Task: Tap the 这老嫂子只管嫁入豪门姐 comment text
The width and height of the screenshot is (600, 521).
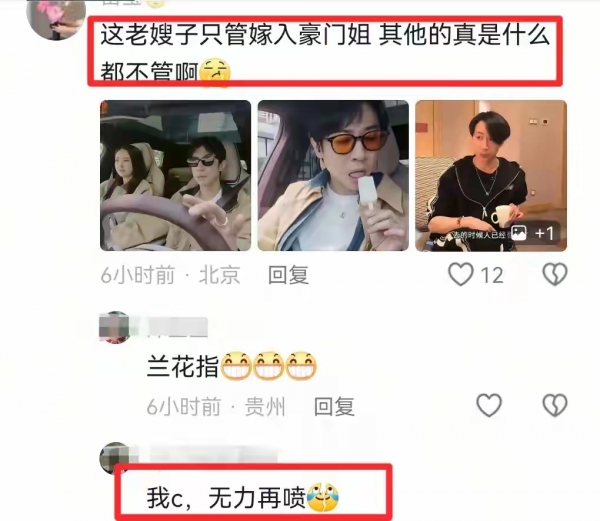Action: click(325, 52)
